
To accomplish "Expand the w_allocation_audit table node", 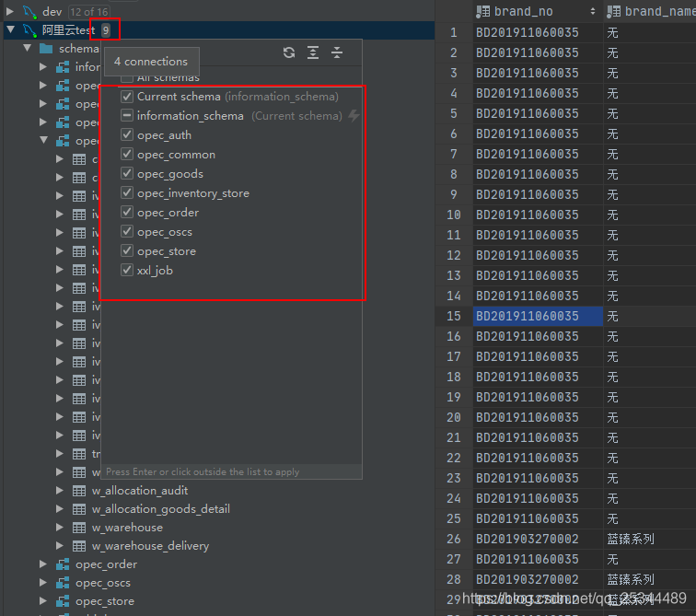I will pyautogui.click(x=60, y=491).
